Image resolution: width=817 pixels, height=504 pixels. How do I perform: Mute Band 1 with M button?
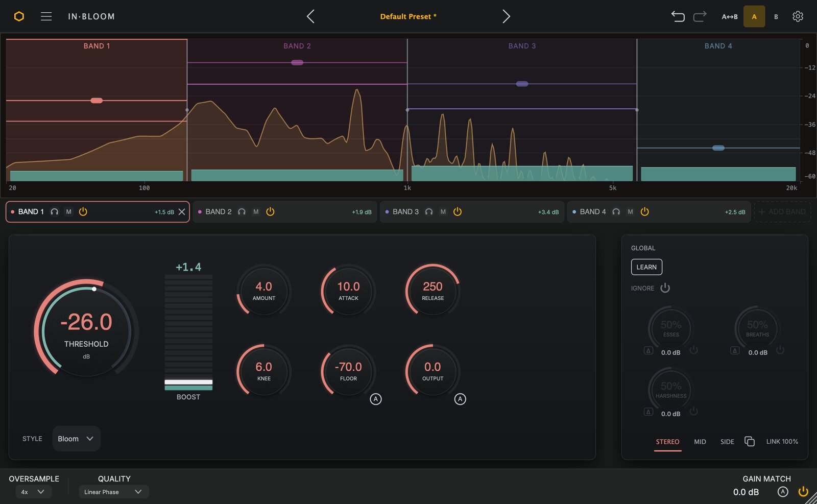click(x=69, y=212)
